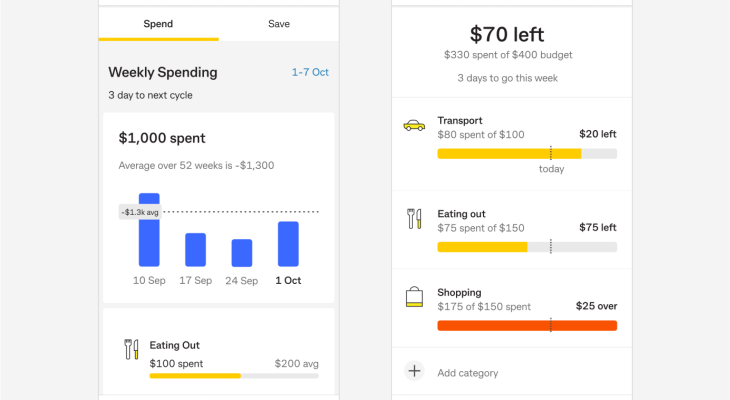Viewport: 730px width, 400px height.
Task: Click the plus icon for Add category
Action: (414, 372)
